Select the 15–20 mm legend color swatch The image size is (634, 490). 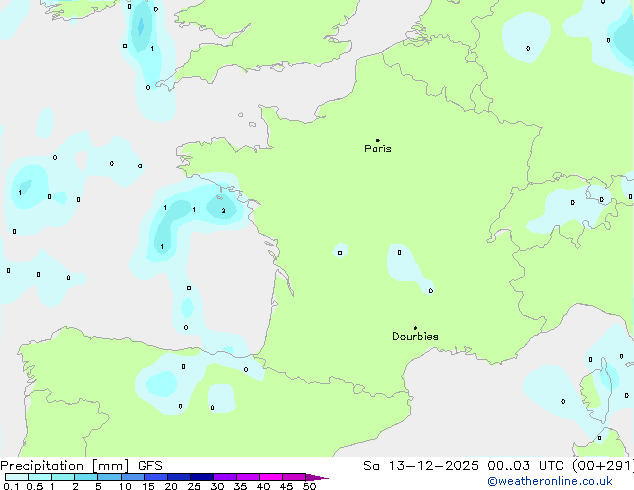coord(155,477)
